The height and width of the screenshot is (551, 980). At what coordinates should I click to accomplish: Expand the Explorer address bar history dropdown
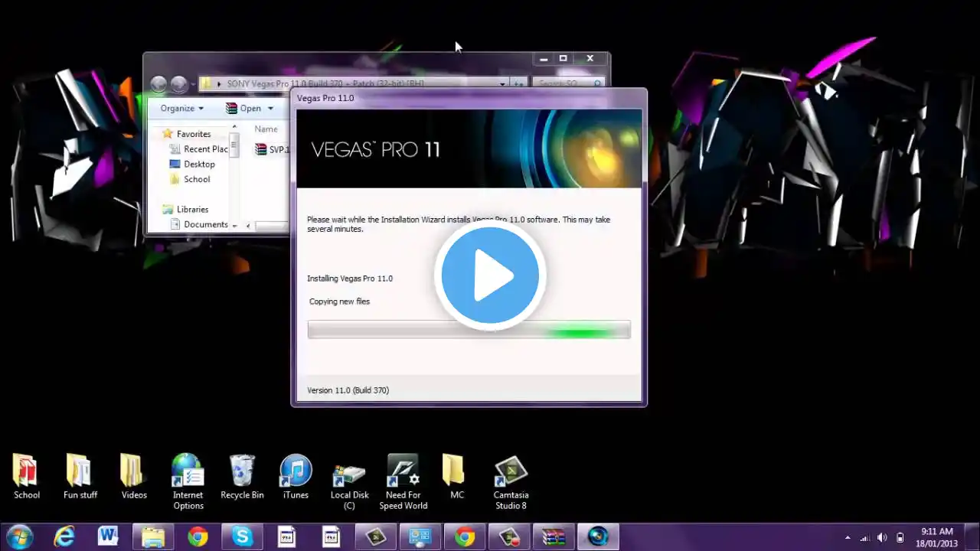click(x=502, y=83)
